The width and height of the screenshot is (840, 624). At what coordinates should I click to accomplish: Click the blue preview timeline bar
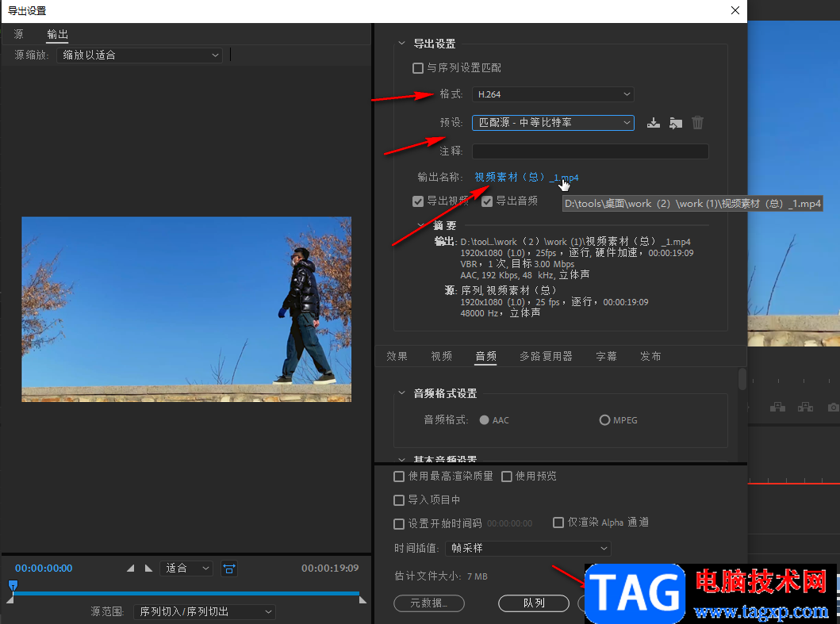186,593
